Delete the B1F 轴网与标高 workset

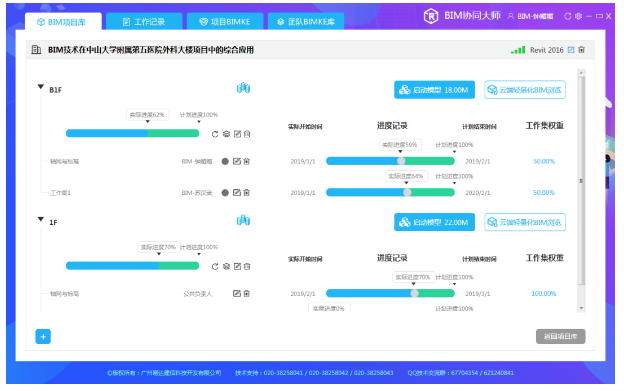(246, 161)
